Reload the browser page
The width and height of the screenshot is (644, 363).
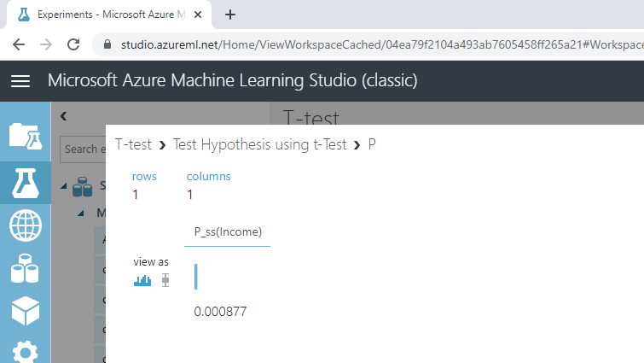(x=73, y=44)
